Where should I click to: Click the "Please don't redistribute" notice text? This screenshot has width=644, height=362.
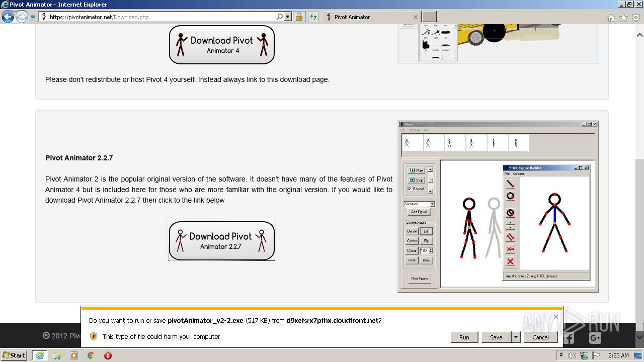(187, 79)
